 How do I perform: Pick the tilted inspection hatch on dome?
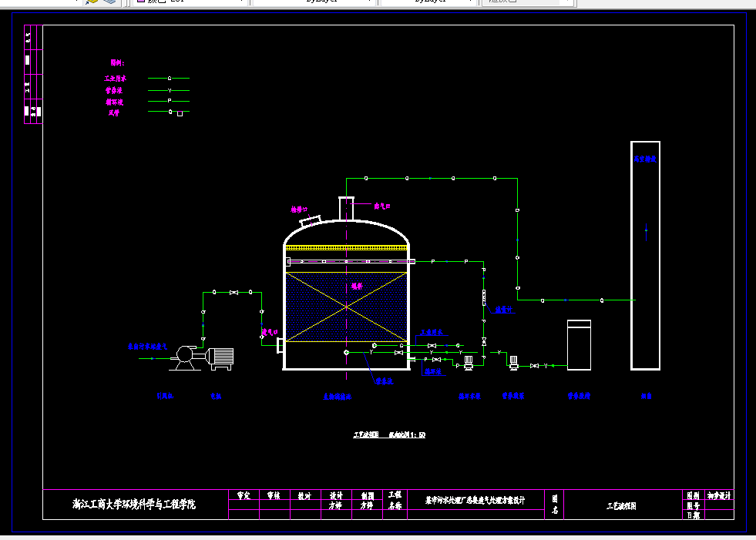[x=311, y=220]
